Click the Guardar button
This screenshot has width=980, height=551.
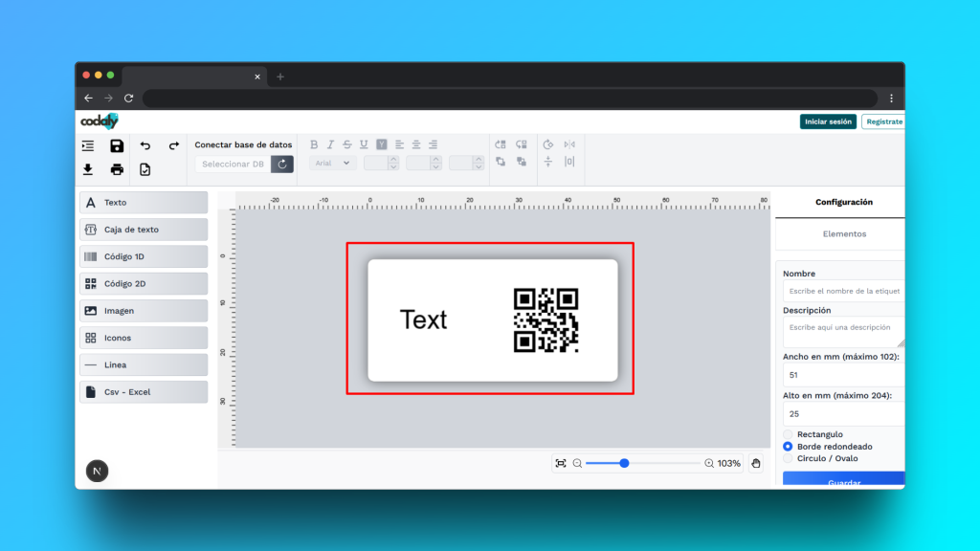pyautogui.click(x=844, y=480)
